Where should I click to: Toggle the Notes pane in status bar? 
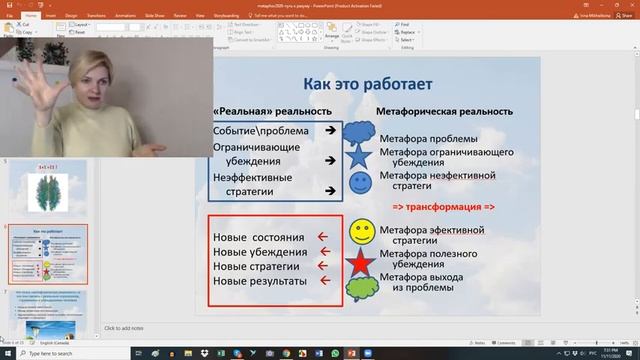[477, 343]
